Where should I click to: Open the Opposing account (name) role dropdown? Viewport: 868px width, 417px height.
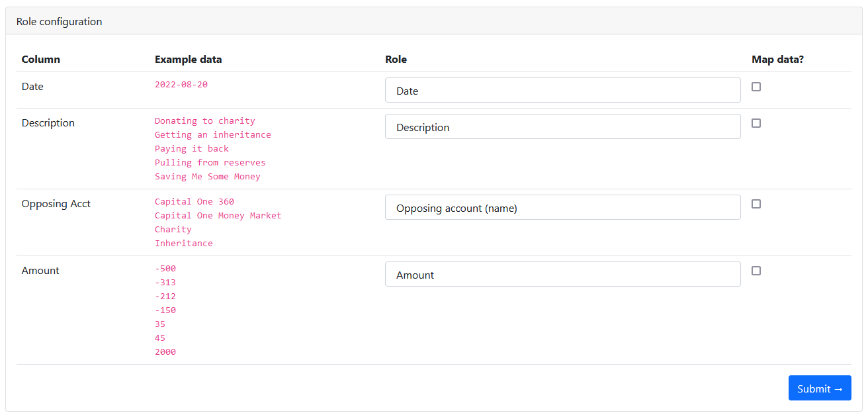[562, 207]
